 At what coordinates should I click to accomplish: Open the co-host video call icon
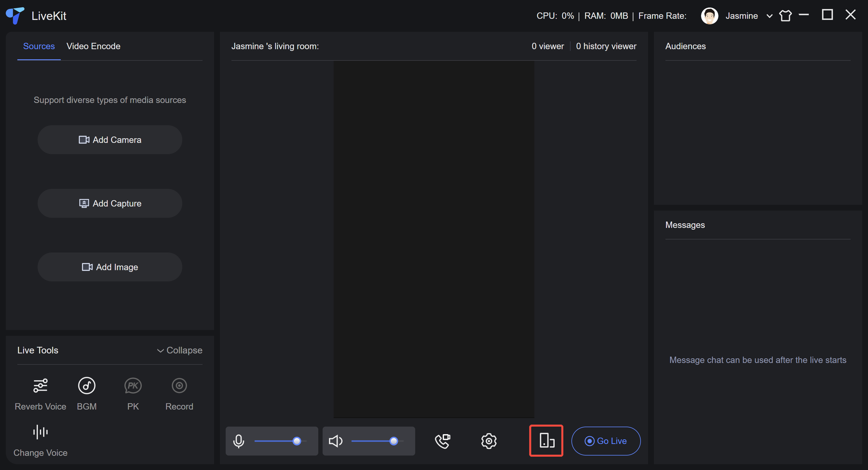pyautogui.click(x=442, y=441)
